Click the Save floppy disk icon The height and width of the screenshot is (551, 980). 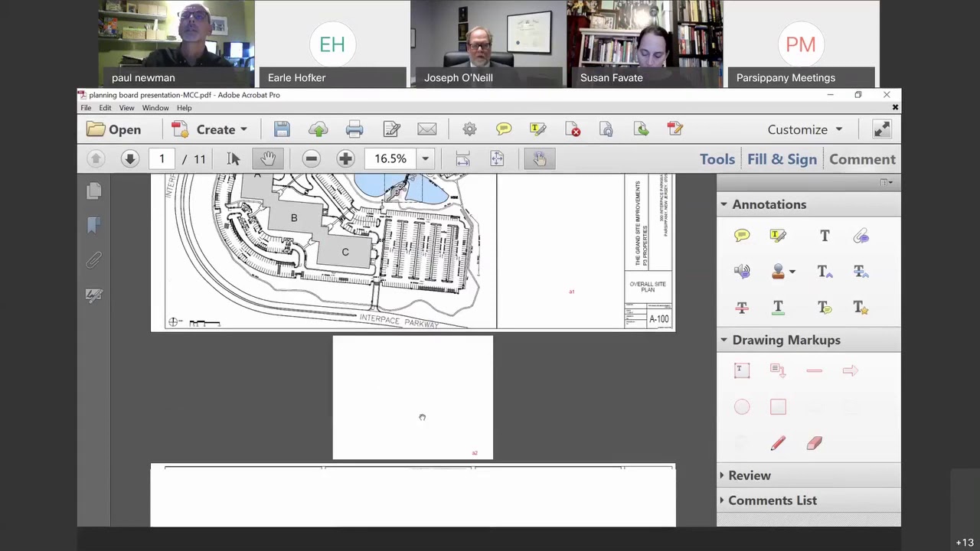click(282, 129)
